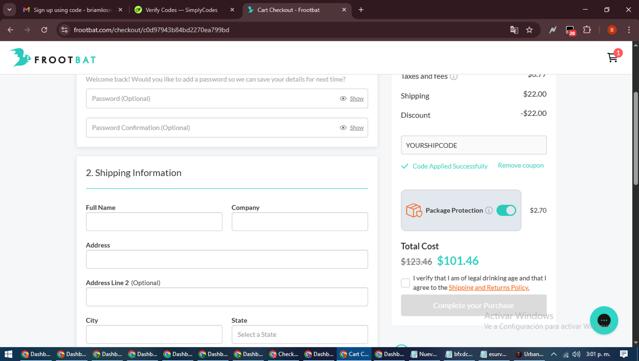Click the $101.46 total cost
Viewport: 639px width, 361px height.
pyautogui.click(x=458, y=261)
